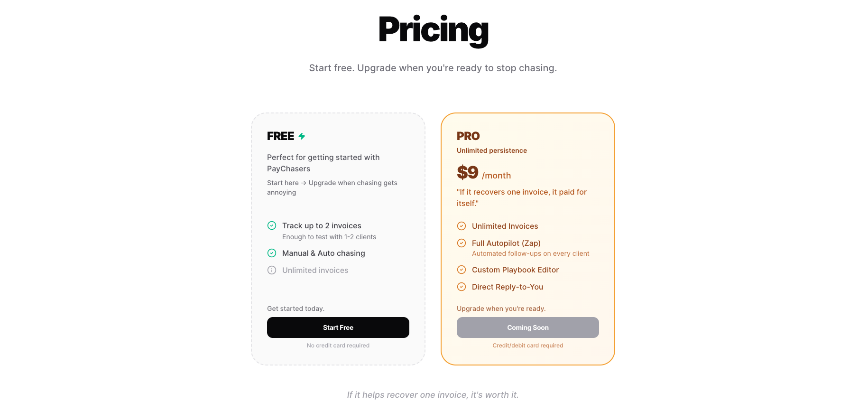Click check icon beside Custom Playbook Editor
868x412 pixels.
point(462,270)
